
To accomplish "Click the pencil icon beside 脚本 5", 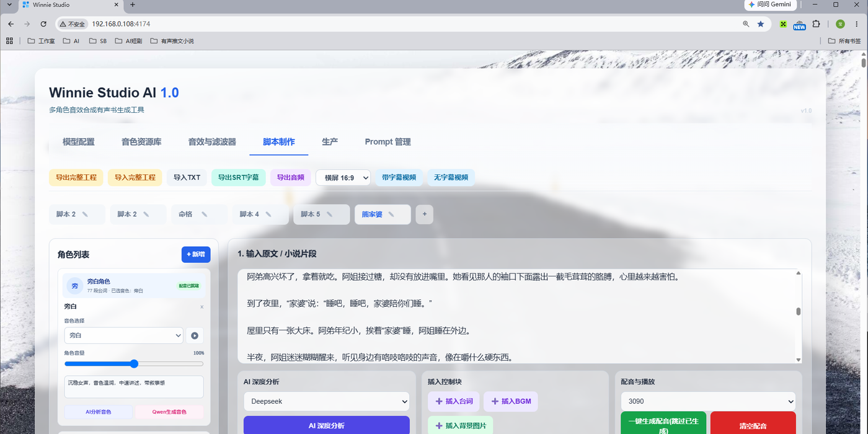I will tap(329, 215).
